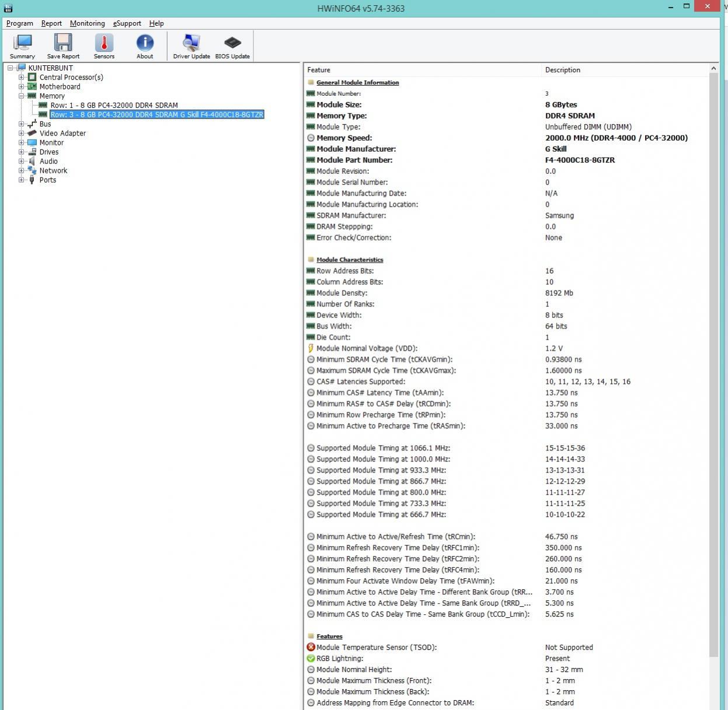Open the Program menu
The width and height of the screenshot is (728, 710).
(x=19, y=23)
